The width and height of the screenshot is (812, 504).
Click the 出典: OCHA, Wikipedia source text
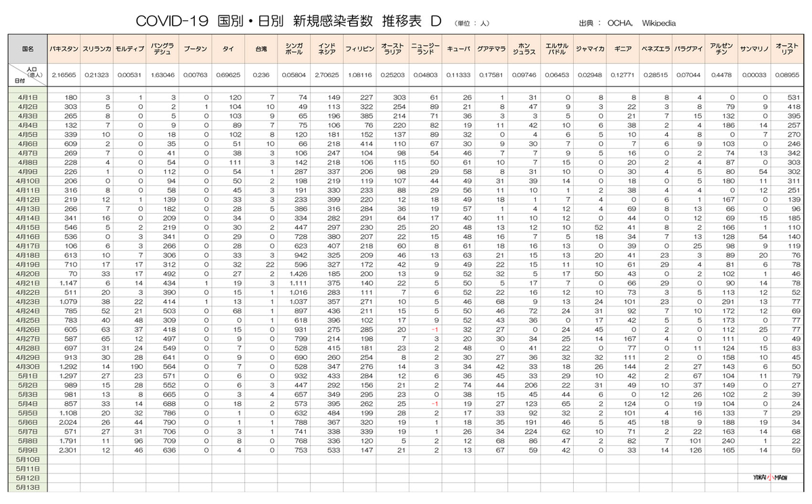(x=627, y=22)
